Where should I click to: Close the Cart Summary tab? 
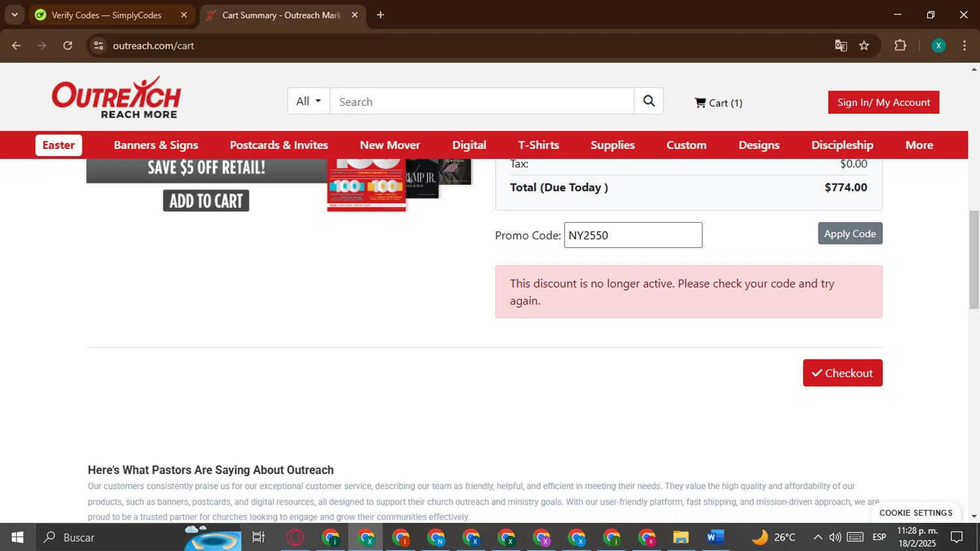[355, 15]
